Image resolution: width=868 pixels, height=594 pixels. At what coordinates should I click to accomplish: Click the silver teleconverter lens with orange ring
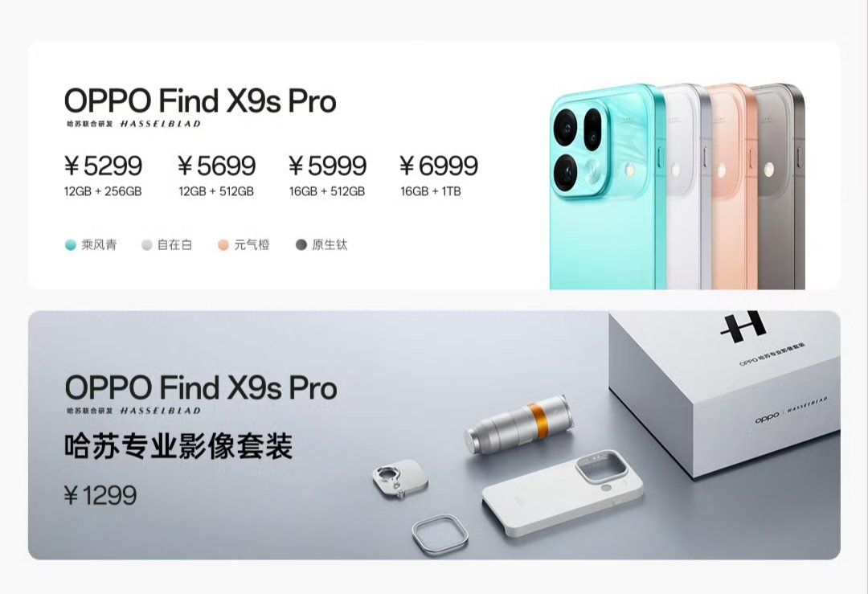(x=517, y=424)
